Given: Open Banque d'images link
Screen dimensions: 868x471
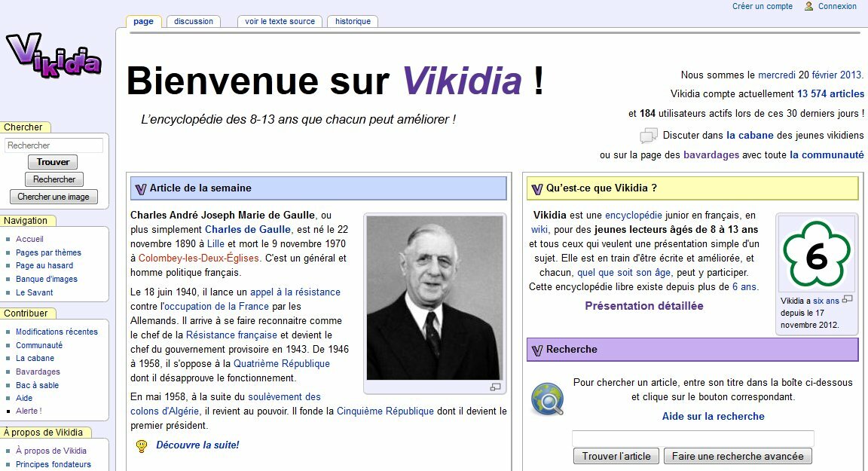Looking at the screenshot, I should point(47,279).
